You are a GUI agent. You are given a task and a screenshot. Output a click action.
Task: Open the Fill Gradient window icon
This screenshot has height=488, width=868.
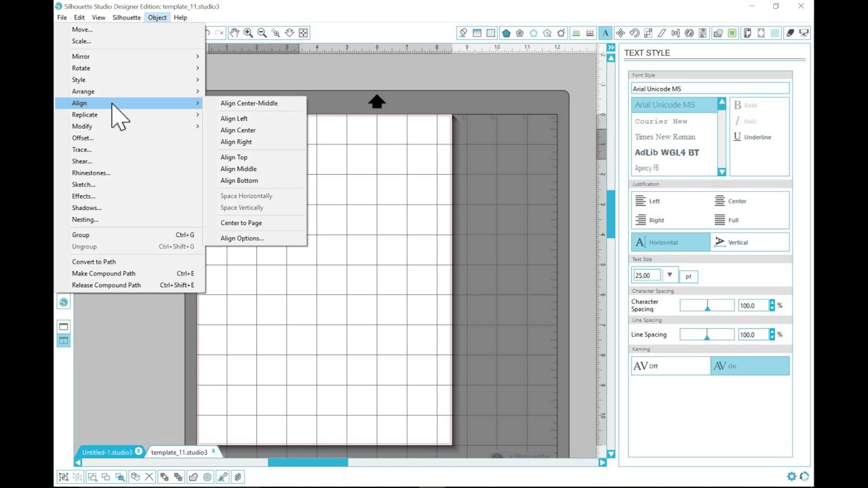coord(477,33)
